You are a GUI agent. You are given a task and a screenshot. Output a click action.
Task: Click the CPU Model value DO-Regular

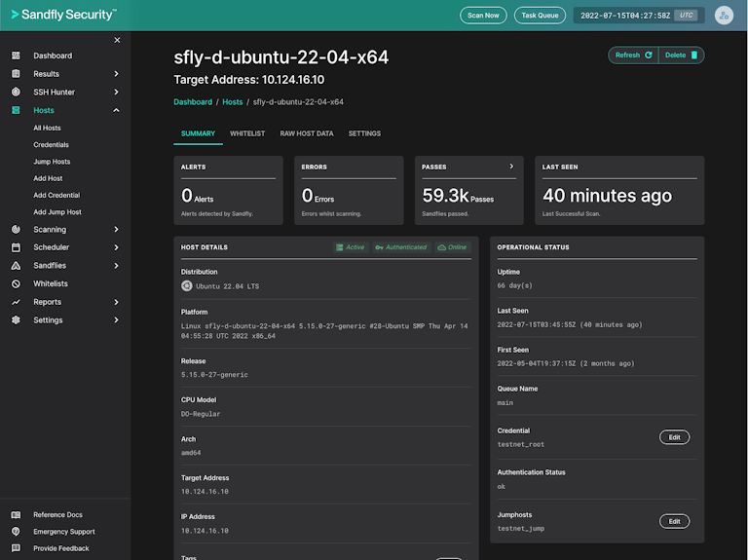201,414
